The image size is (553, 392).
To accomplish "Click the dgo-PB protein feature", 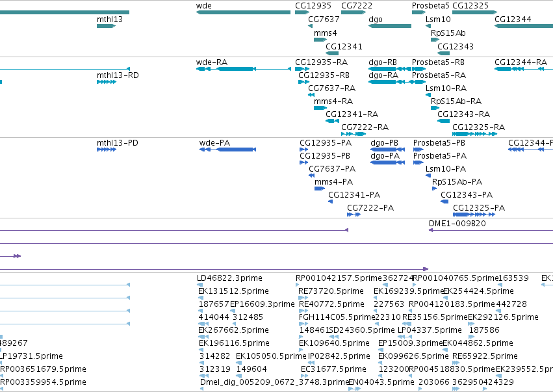I will [387, 150].
